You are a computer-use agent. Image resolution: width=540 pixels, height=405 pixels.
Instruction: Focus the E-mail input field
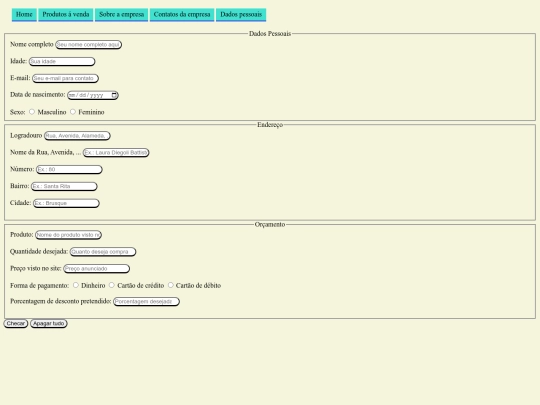[x=65, y=78]
